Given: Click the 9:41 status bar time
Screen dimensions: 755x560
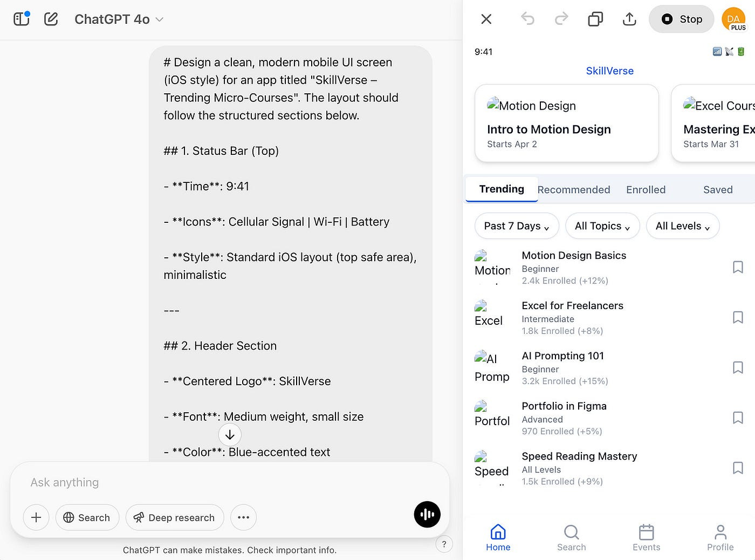Looking at the screenshot, I should 483,52.
